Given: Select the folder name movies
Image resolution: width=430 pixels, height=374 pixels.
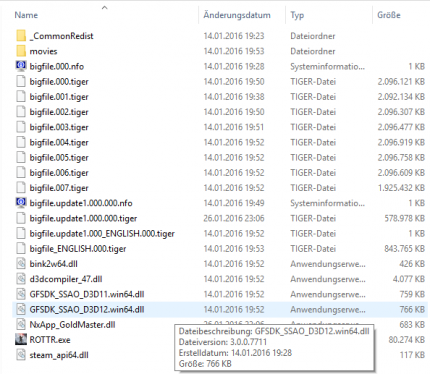Looking at the screenshot, I should click(43, 51).
